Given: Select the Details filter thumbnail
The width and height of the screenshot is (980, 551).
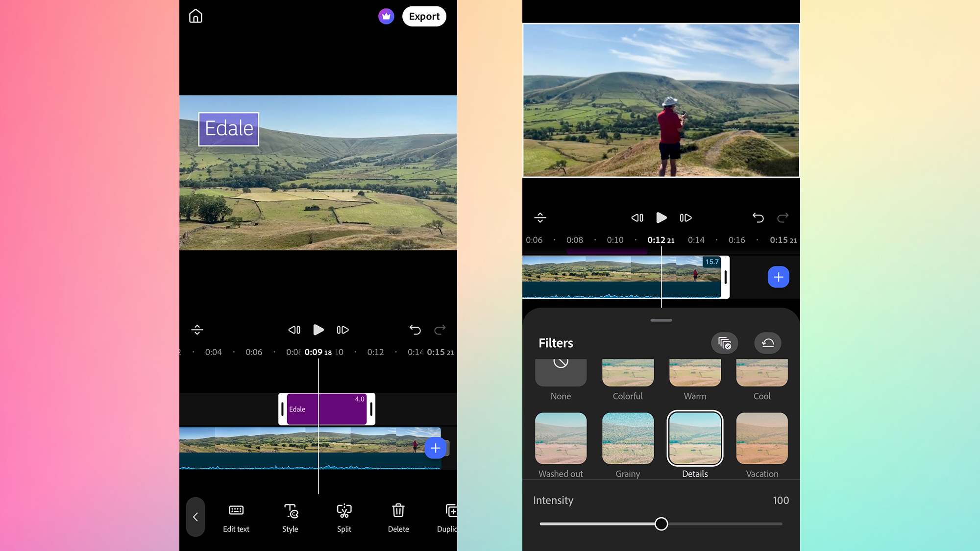Looking at the screenshot, I should tap(695, 438).
